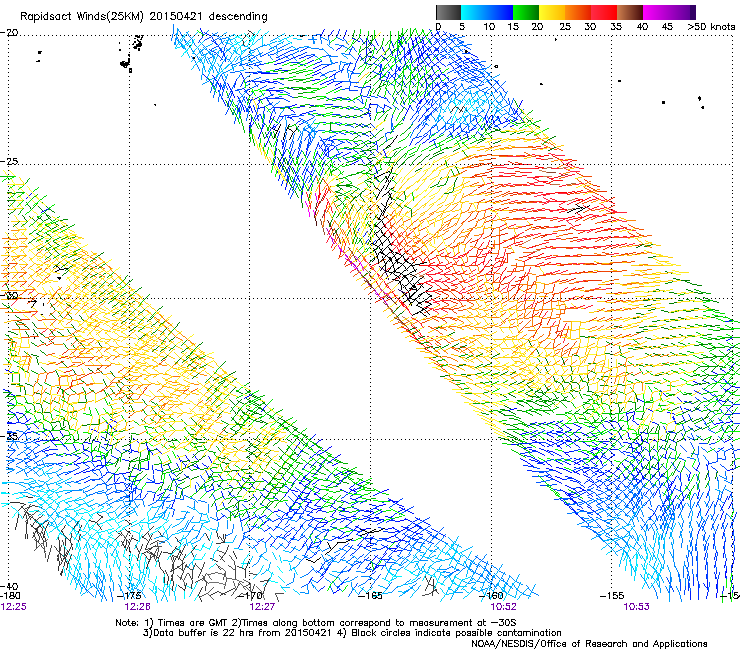This screenshot has width=740, height=650.
Task: Click the note line starting 'Note: 1) Times are GMT'
Action: point(316,623)
